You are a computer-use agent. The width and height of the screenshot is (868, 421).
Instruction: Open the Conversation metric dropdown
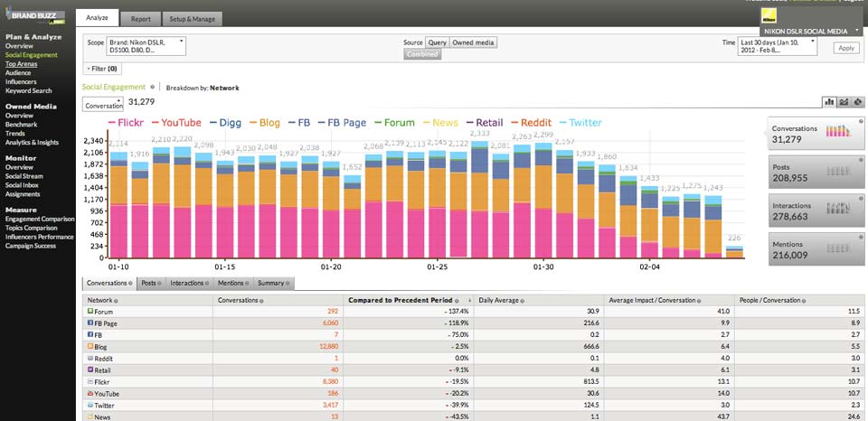103,105
